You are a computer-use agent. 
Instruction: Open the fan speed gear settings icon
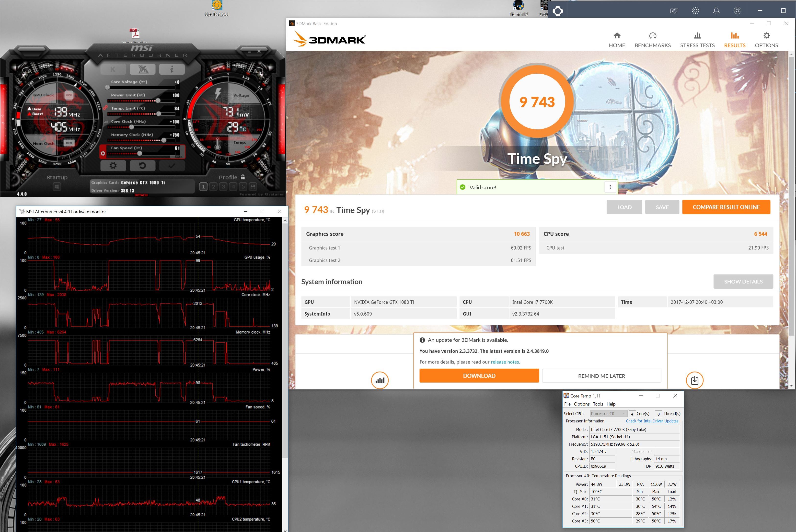point(103,154)
